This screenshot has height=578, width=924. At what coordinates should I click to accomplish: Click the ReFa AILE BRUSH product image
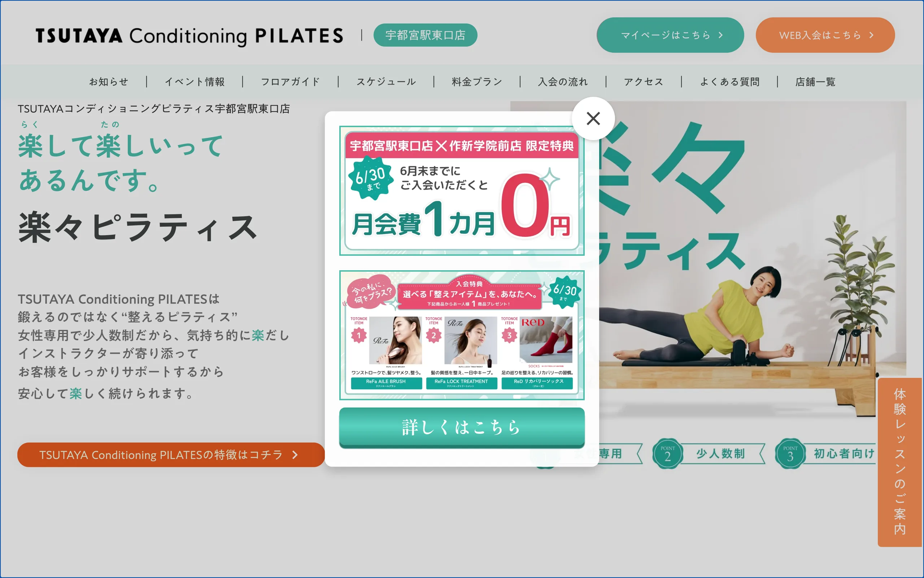coord(395,340)
